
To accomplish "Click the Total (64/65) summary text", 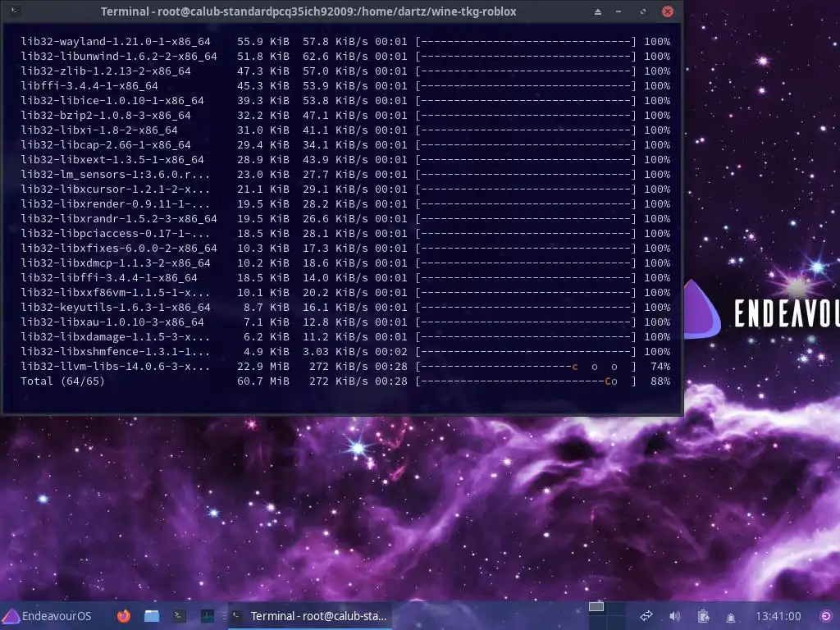I will coord(62,381).
